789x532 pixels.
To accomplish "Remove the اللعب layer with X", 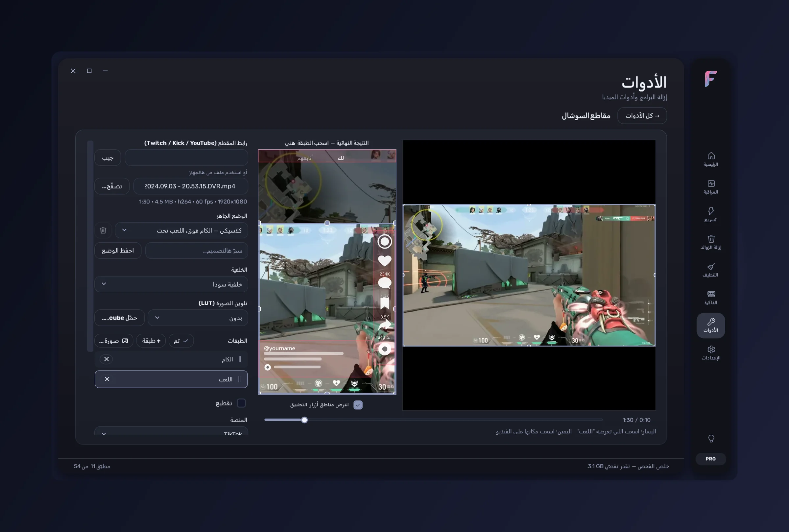I will click(x=107, y=379).
